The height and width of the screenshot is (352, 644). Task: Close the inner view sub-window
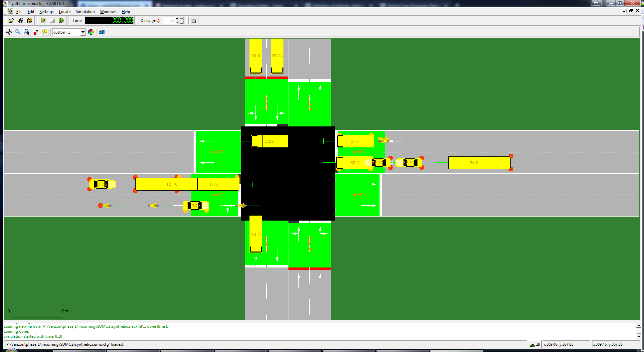coord(638,11)
